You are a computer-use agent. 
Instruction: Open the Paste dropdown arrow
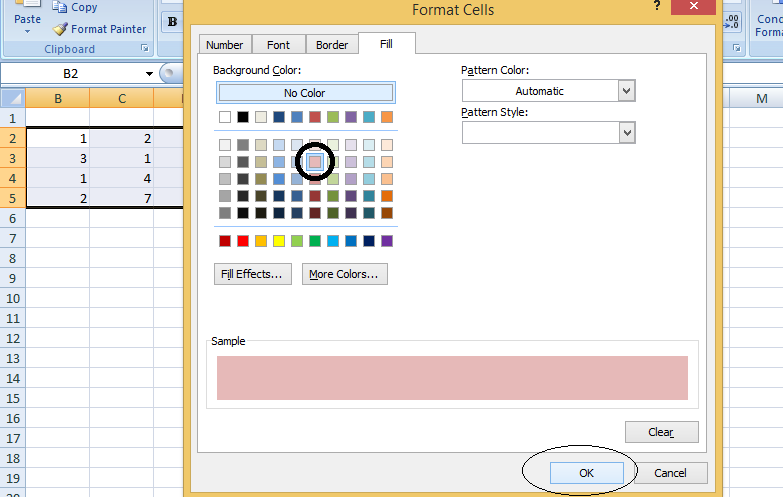(x=27, y=31)
